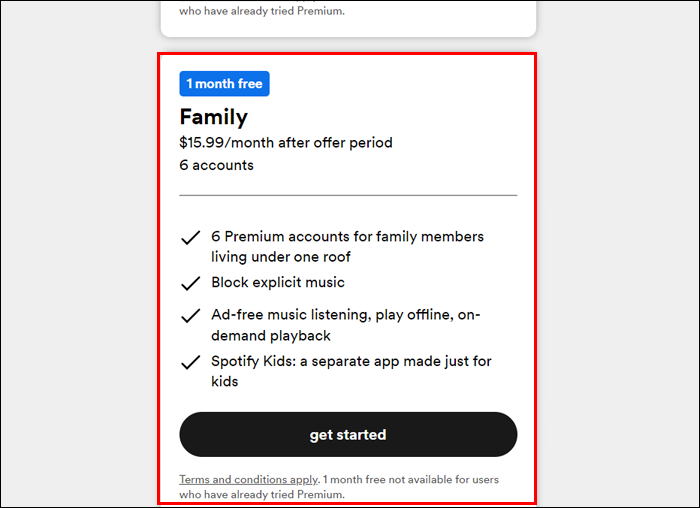This screenshot has width=700, height=508.
Task: Select the Family plan heading
Action: pyautogui.click(x=213, y=117)
